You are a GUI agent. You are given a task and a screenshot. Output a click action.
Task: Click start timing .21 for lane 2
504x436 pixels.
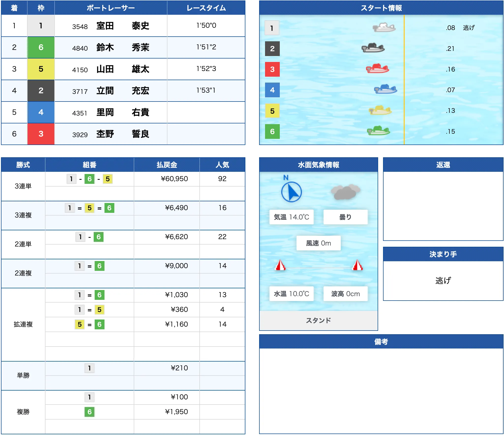[x=450, y=48]
